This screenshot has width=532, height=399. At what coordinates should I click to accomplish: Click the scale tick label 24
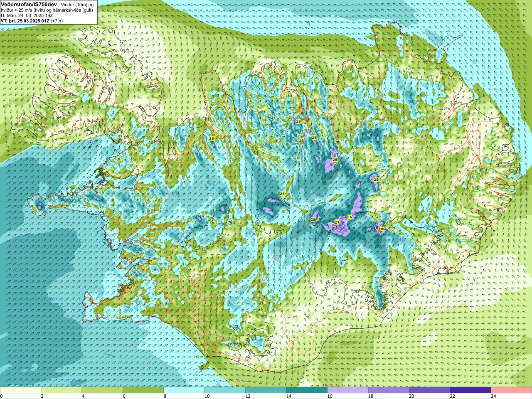[493, 396]
